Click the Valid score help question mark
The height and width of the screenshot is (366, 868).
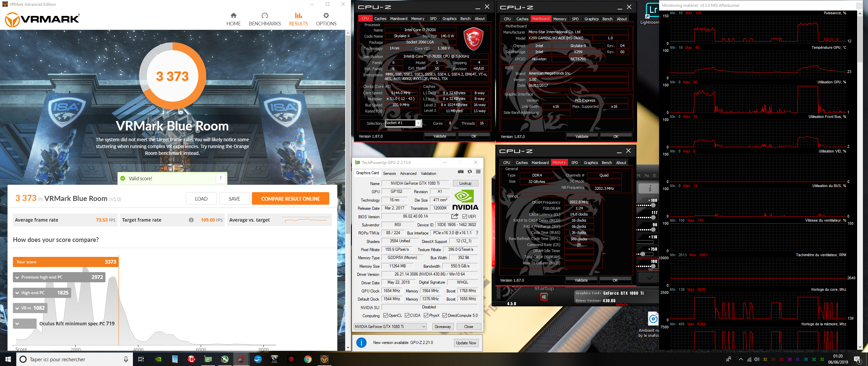pos(221,178)
